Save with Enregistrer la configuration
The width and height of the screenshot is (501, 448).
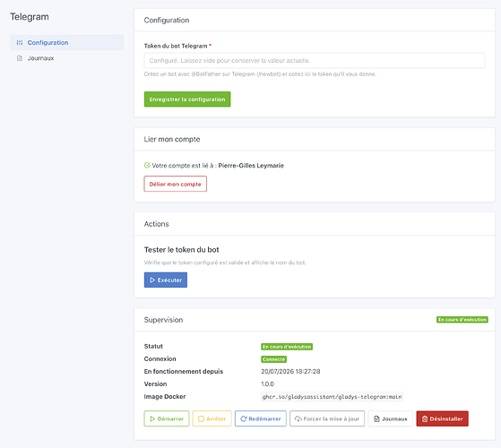point(187,99)
